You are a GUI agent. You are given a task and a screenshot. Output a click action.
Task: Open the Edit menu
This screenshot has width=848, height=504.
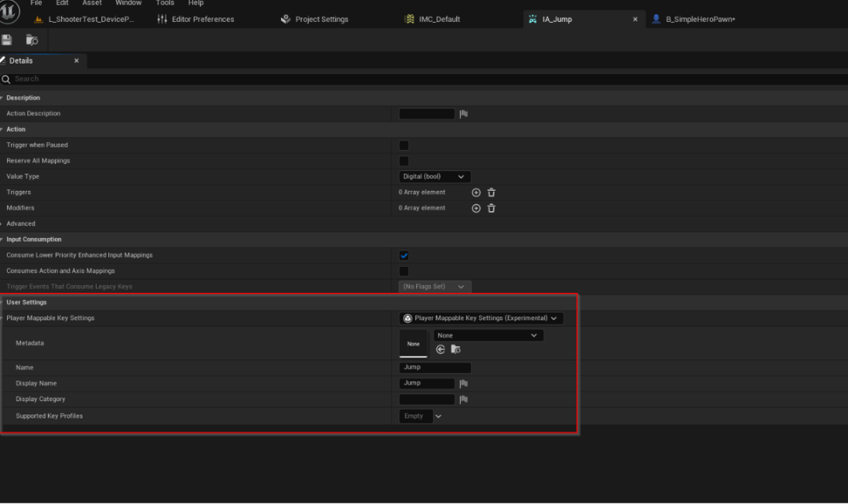[x=62, y=3]
